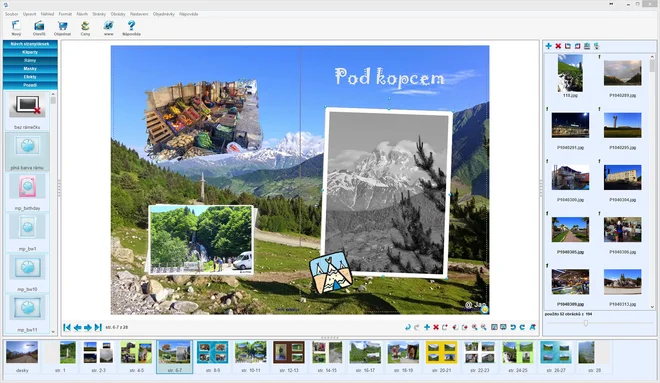Add images with the blue plus in the photo panel
Viewport: 660px width, 383px height.
point(548,46)
